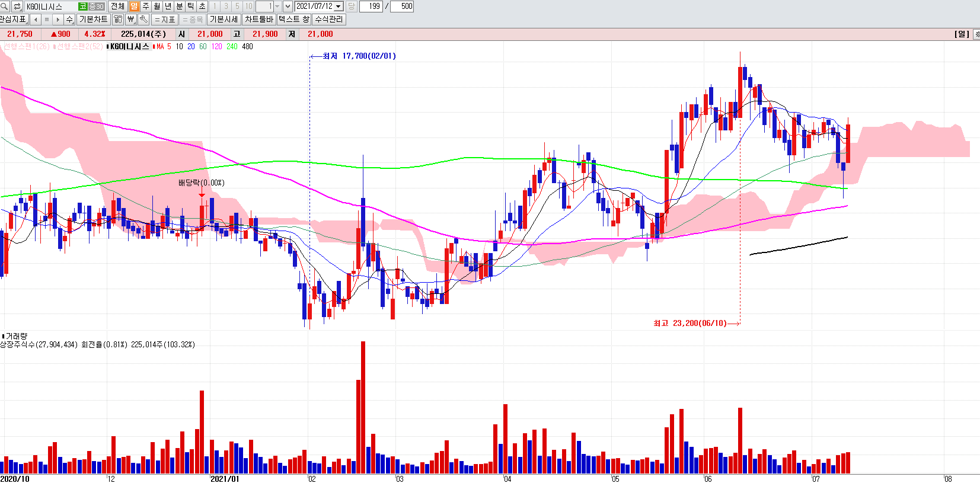Expand the chevron dropdown before the date
The width and height of the screenshot is (980, 483).
click(x=288, y=7)
